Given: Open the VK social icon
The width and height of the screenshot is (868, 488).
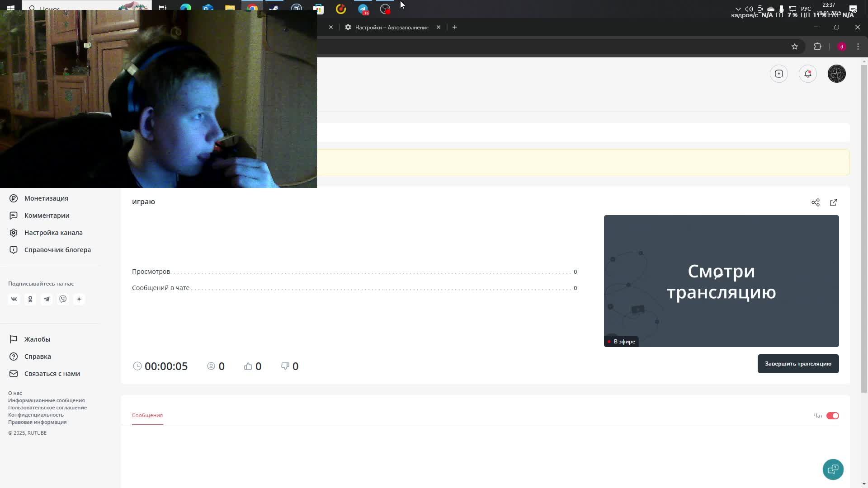Looking at the screenshot, I should click(14, 299).
